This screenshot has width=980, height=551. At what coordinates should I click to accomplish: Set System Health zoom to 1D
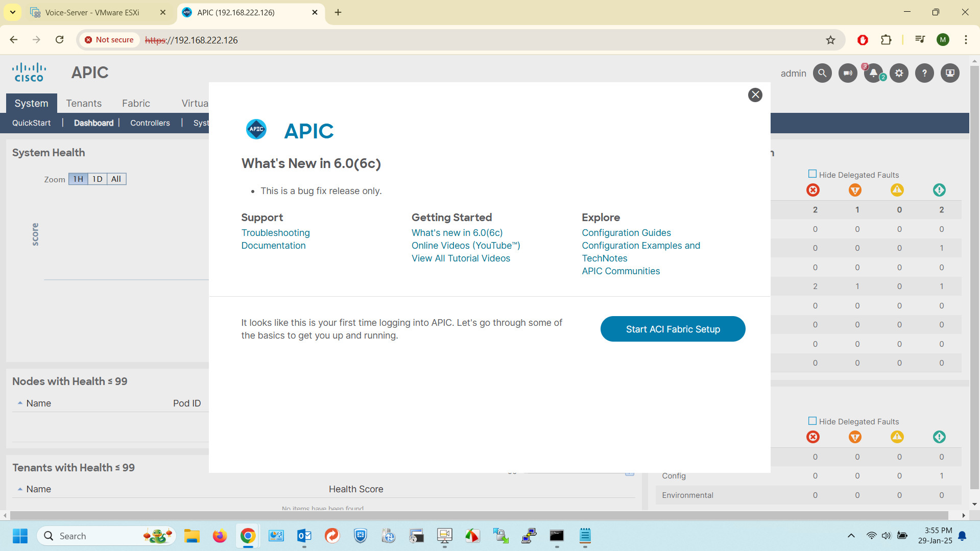97,179
